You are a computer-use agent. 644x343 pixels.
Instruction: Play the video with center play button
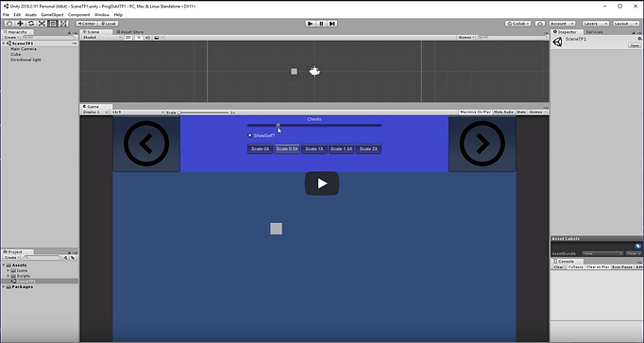coord(322,183)
